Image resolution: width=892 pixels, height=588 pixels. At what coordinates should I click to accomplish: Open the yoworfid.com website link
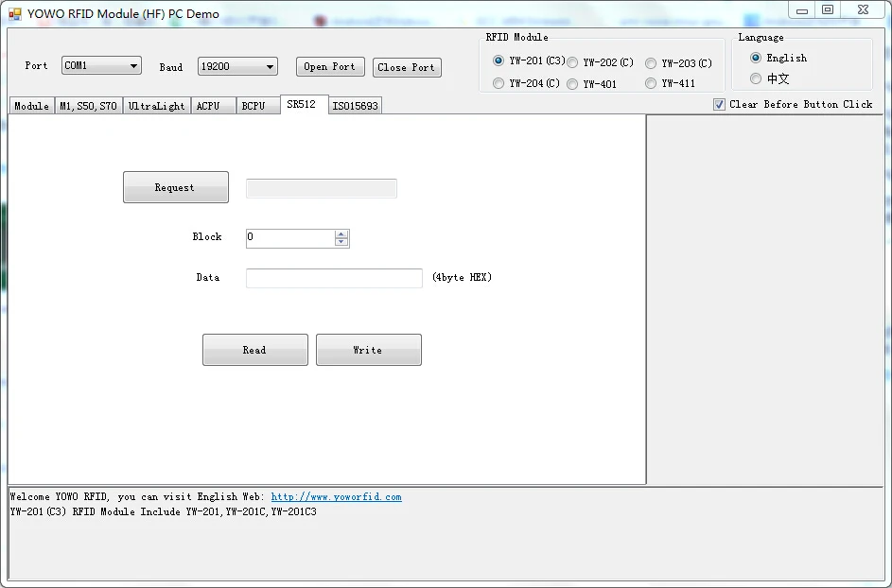pyautogui.click(x=336, y=497)
